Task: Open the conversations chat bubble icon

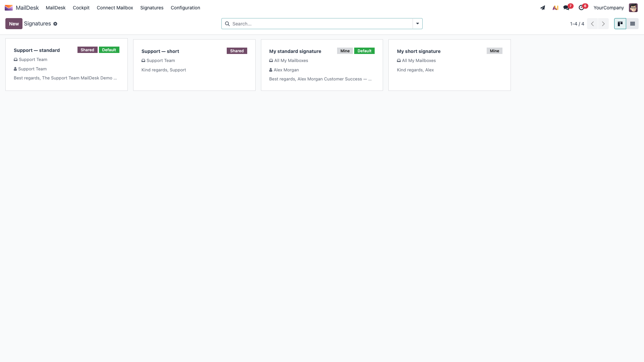Action: click(x=567, y=8)
